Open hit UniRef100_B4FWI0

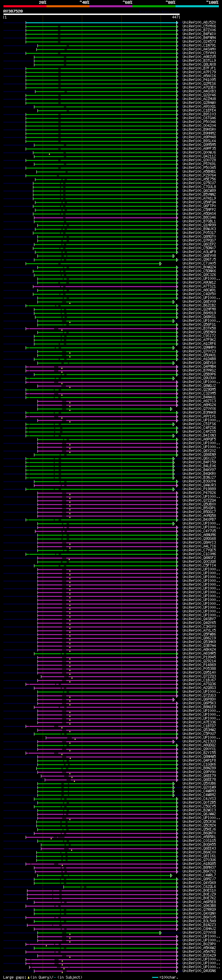point(199,34)
